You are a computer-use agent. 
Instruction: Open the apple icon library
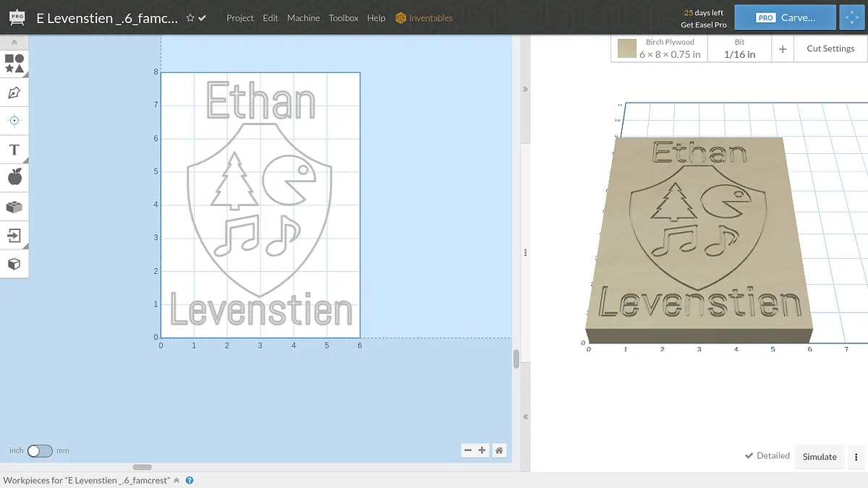pos(14,177)
